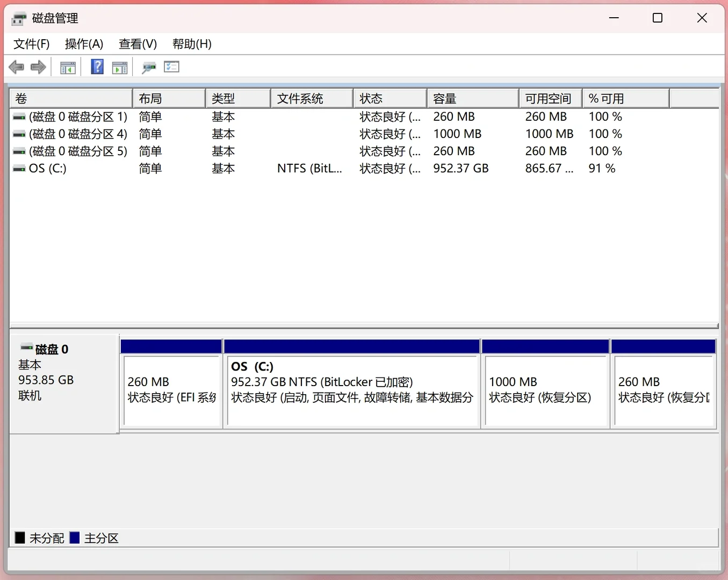
Task: Click 260 MB capacity in 磁盘分区 5 row
Action: 454,151
